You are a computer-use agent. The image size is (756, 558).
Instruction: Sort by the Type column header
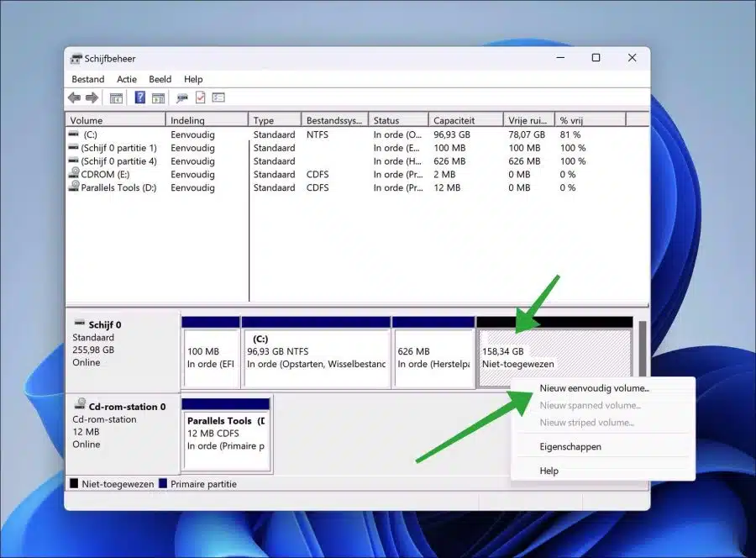(275, 120)
